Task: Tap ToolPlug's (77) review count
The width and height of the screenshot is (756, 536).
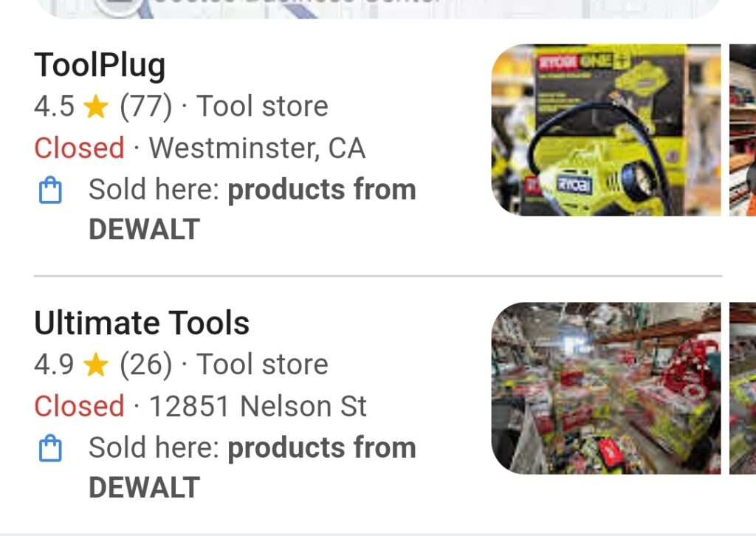Action: click(145, 106)
